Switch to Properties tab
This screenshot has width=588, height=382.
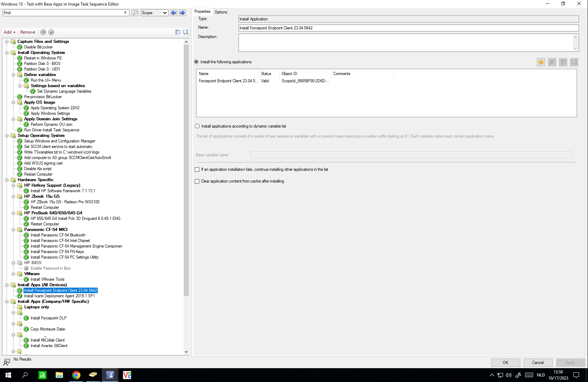(x=202, y=11)
